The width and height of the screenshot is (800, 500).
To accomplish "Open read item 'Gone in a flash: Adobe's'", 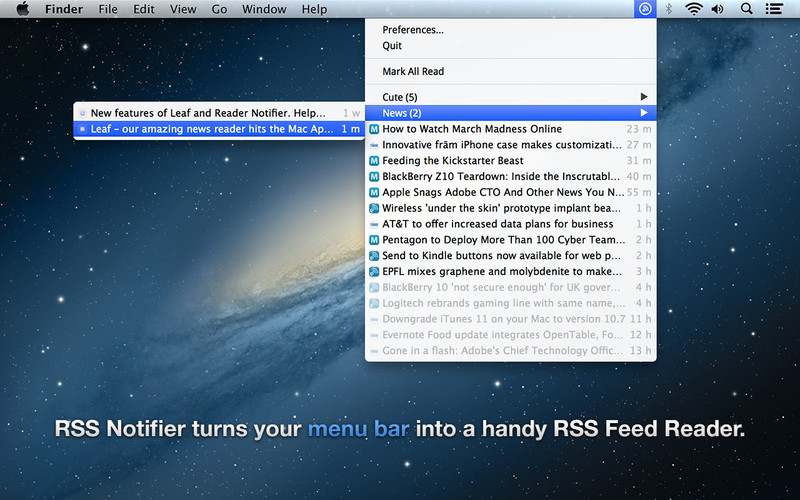I will pyautogui.click(x=511, y=351).
